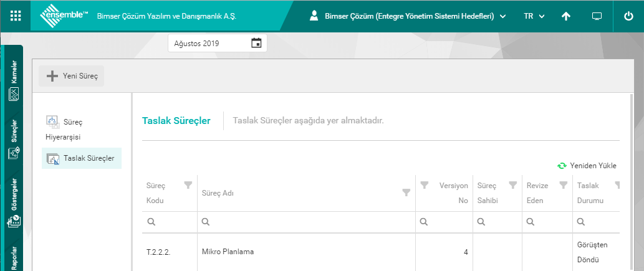644x271 pixels.
Task: Open the apps grid menu icon
Action: point(15,16)
